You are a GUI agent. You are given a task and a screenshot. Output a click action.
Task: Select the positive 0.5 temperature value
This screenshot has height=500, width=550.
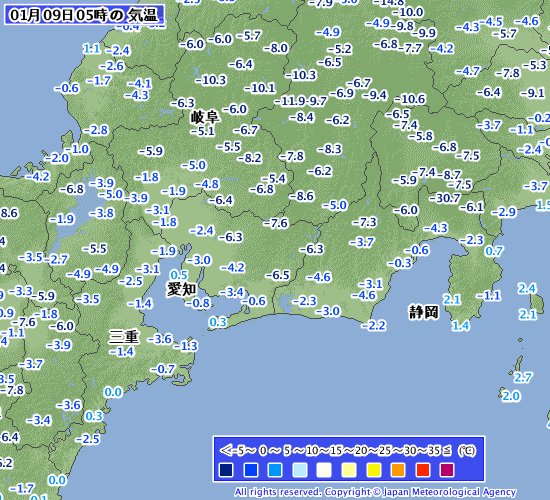point(179,275)
